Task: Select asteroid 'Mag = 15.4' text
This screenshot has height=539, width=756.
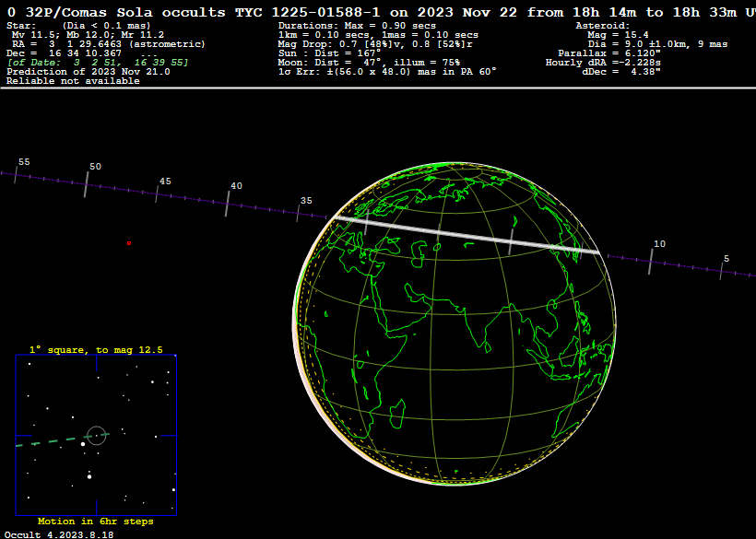Action: tap(618, 35)
